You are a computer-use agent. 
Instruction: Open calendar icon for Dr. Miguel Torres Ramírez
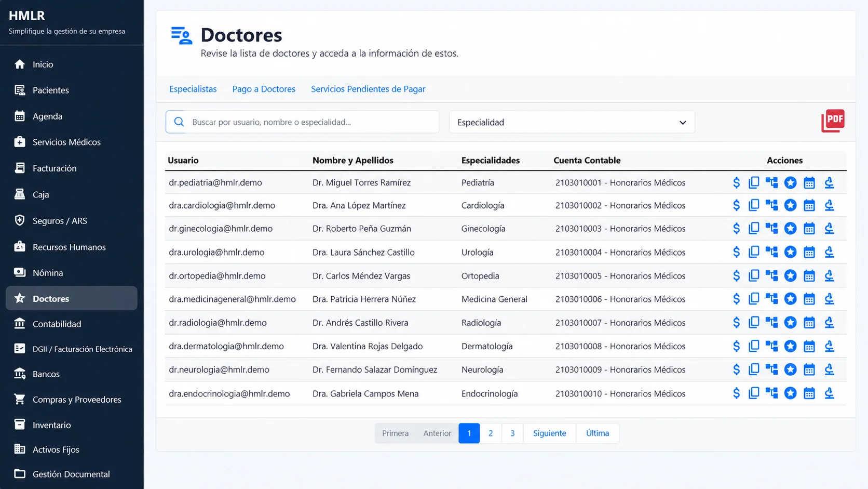pos(809,182)
